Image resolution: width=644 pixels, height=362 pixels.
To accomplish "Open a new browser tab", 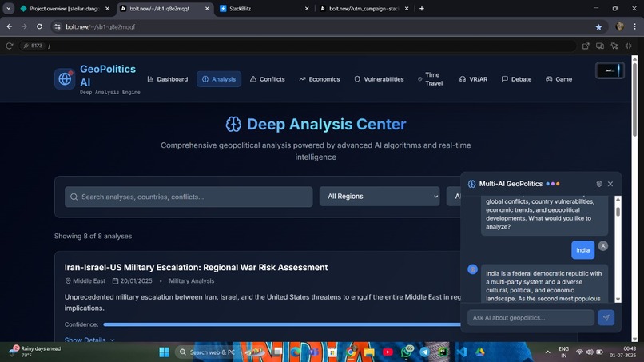I will pyautogui.click(x=422, y=8).
